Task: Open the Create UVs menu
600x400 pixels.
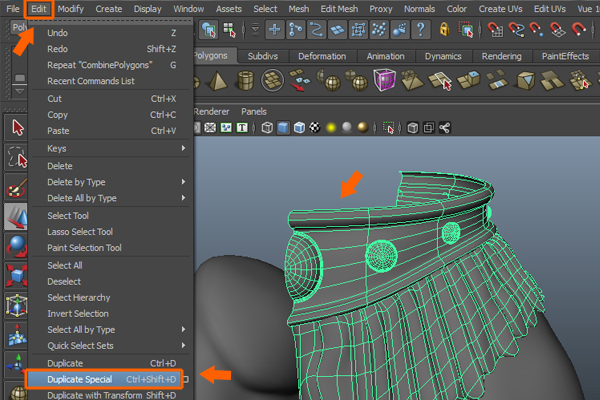Action: click(x=501, y=9)
